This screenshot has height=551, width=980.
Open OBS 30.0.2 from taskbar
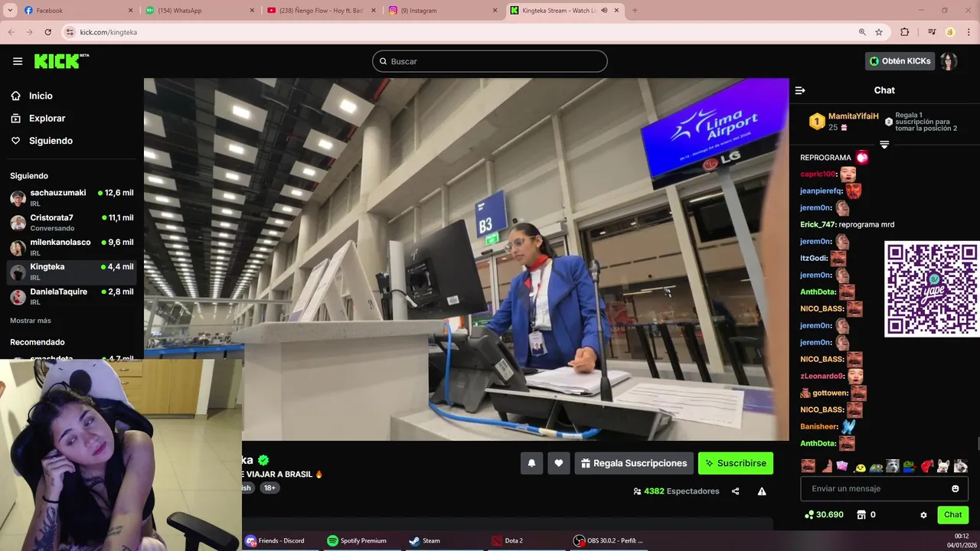click(609, 540)
